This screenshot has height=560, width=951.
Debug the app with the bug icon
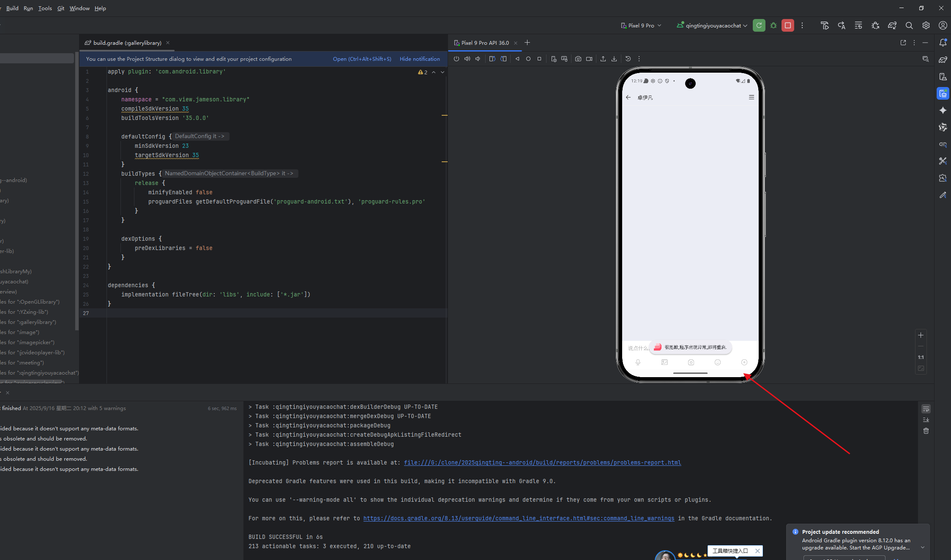click(773, 25)
